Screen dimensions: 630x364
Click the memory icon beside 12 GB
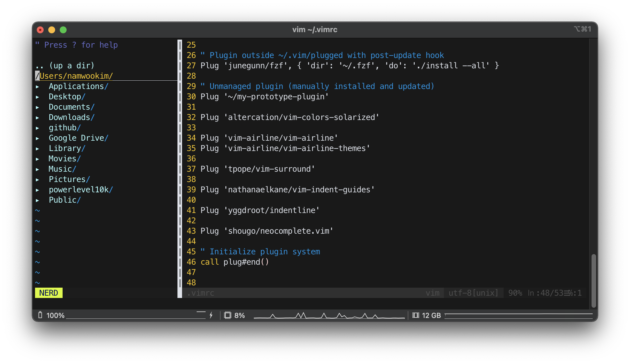[x=416, y=315]
